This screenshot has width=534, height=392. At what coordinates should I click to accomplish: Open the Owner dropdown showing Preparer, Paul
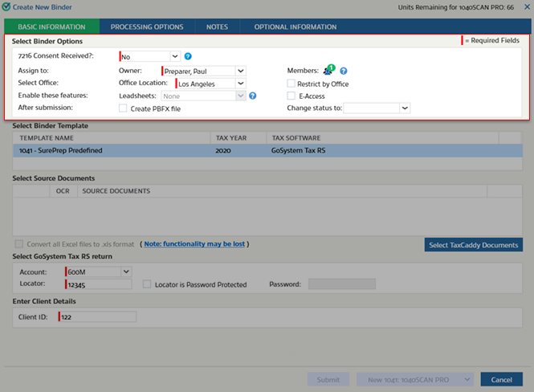point(240,71)
